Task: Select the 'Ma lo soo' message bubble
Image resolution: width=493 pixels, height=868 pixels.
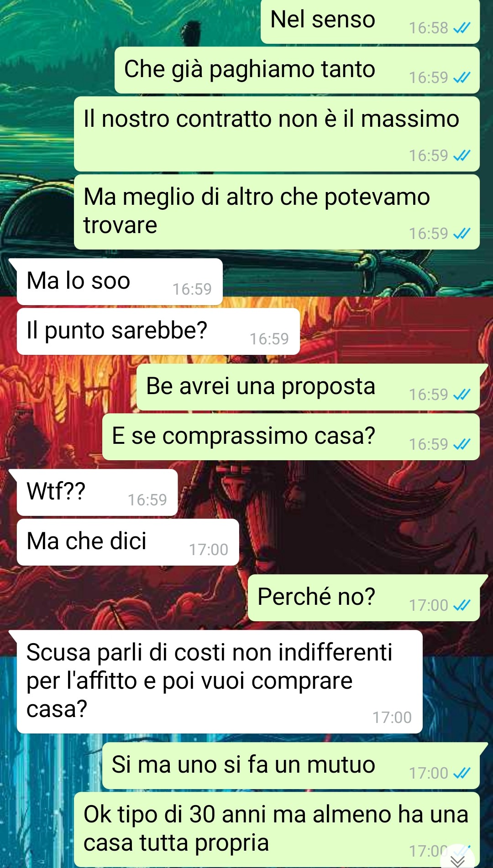Action: click(120, 281)
